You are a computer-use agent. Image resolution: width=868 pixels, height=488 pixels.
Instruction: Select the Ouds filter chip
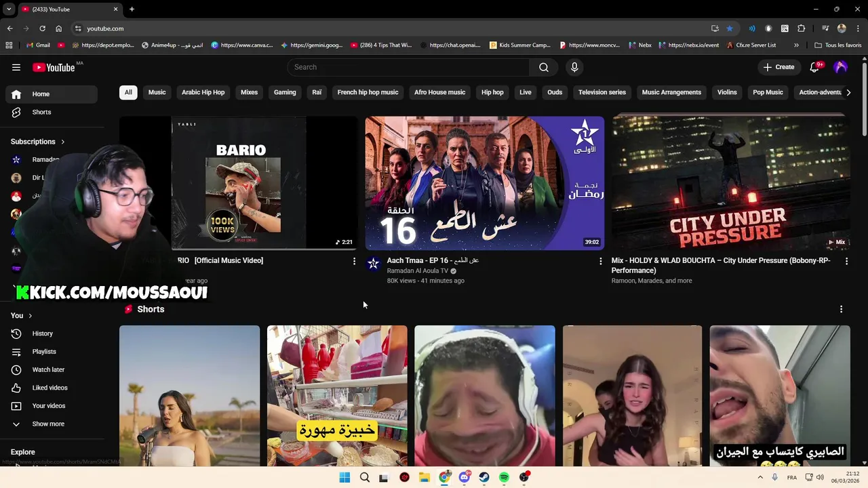[555, 92]
